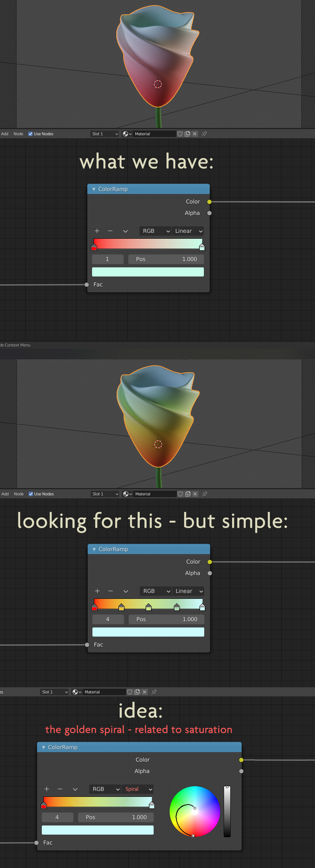
Task: Collapse the Spiral ColorRamp node with its triangle
Action: [x=44, y=747]
